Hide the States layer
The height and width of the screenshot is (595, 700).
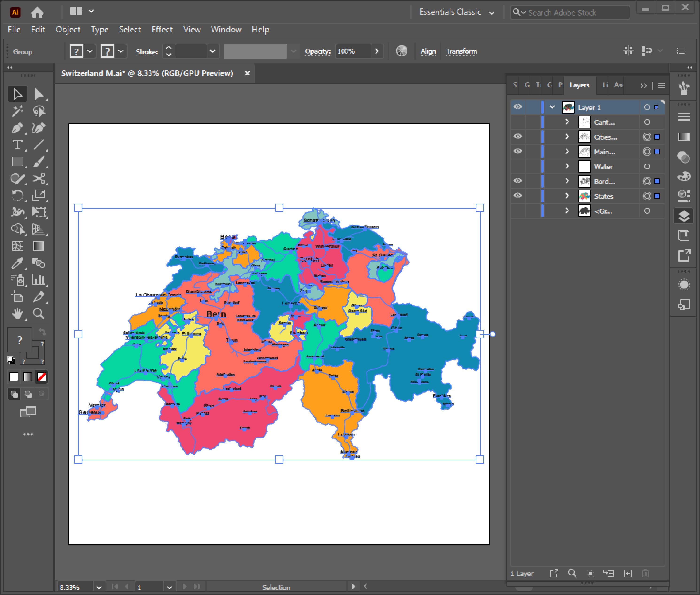(518, 196)
